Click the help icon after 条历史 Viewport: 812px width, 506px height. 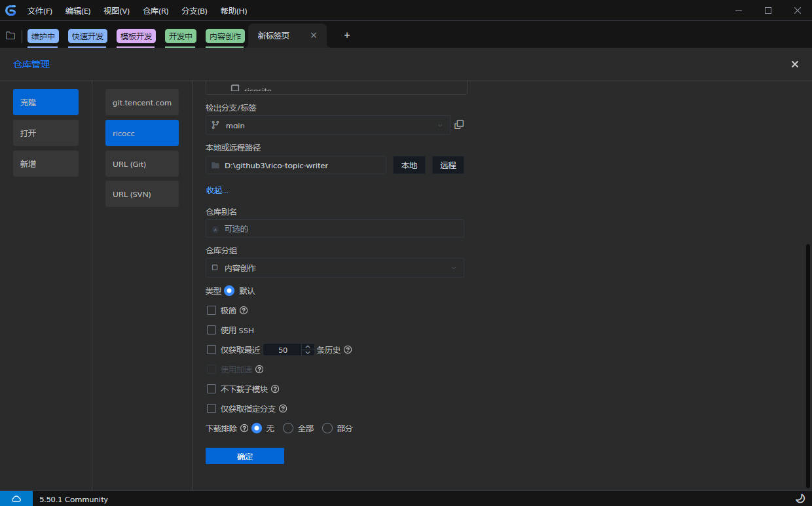(348, 350)
